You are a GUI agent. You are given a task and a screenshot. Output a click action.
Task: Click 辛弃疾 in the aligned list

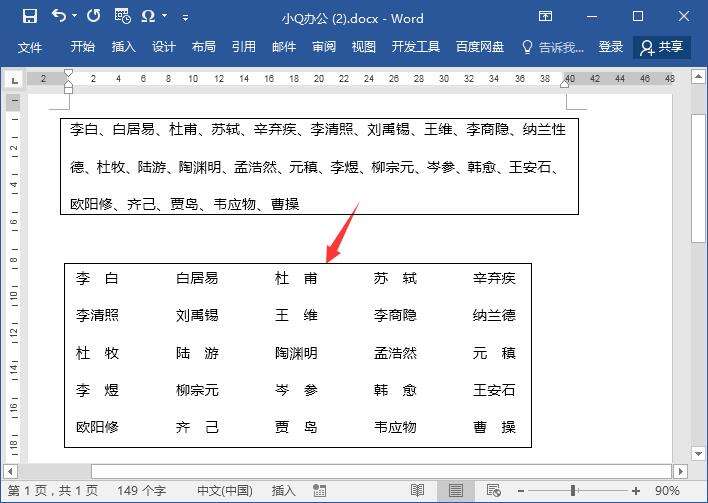tap(494, 278)
